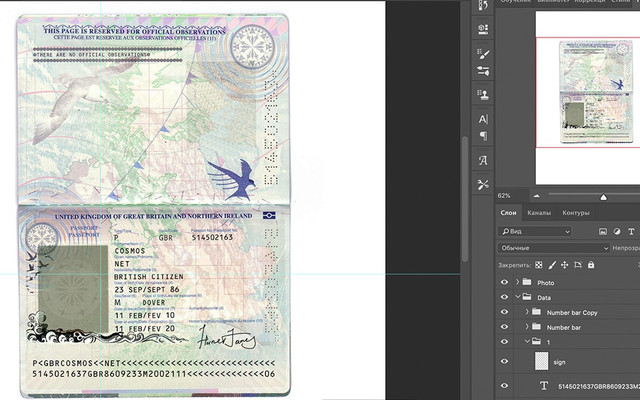Click the navigator zoom-out mountain icon
The image size is (640, 400).
(536, 196)
